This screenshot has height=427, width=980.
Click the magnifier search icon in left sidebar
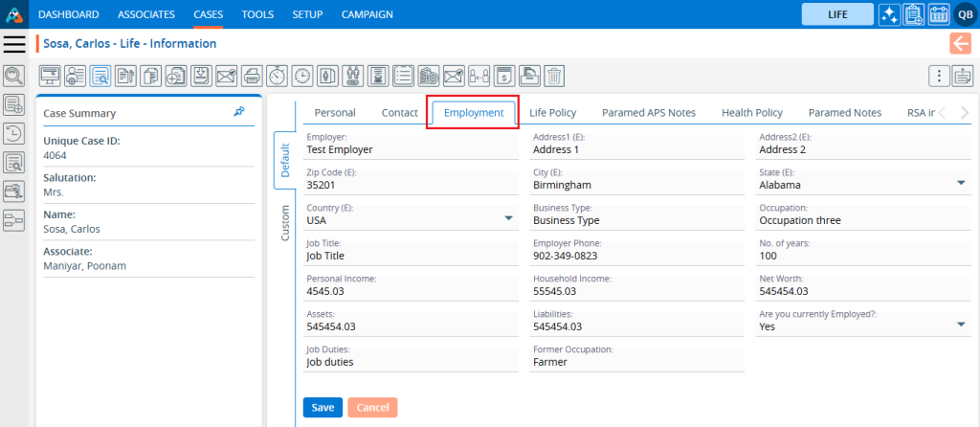point(14,76)
